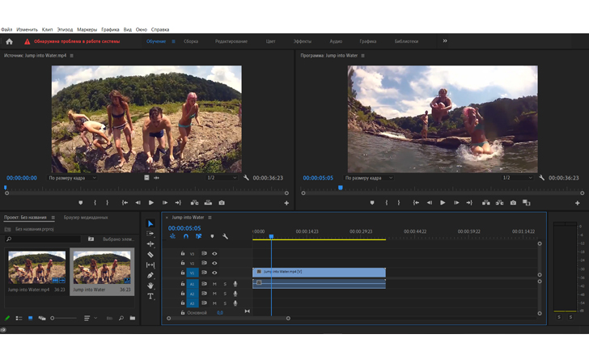Image resolution: width=589 pixels, height=364 pixels.
Task: Select the Razor tool in the toolbar
Action: pos(150,255)
